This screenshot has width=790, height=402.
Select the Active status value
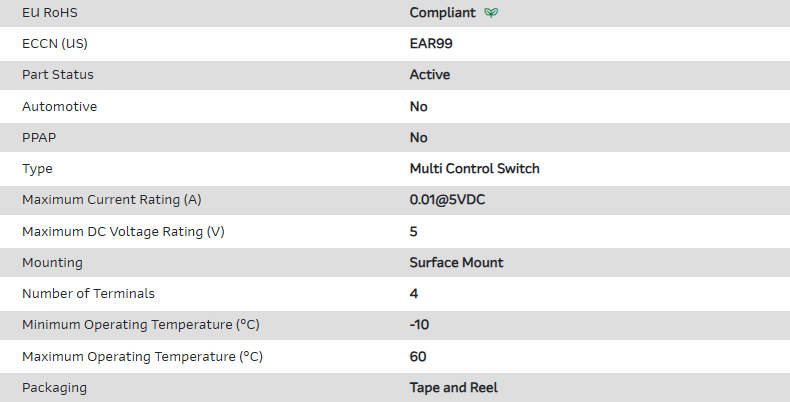tap(430, 75)
